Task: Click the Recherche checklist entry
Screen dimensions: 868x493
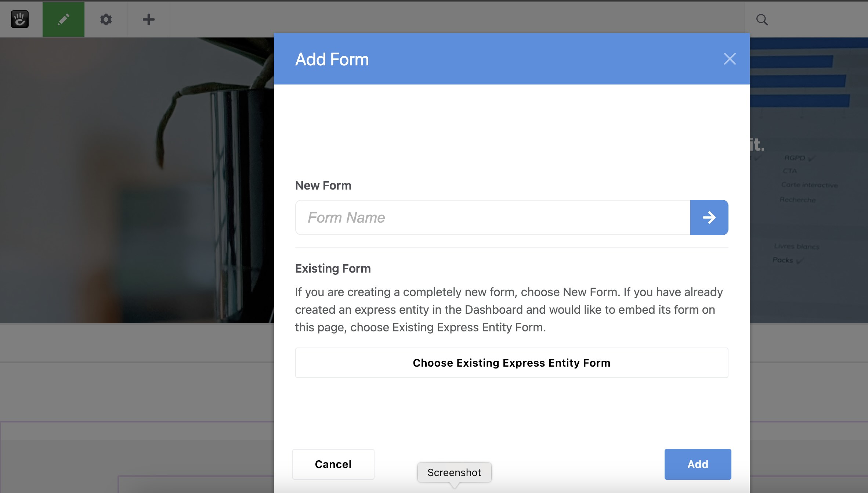Action: coord(798,200)
